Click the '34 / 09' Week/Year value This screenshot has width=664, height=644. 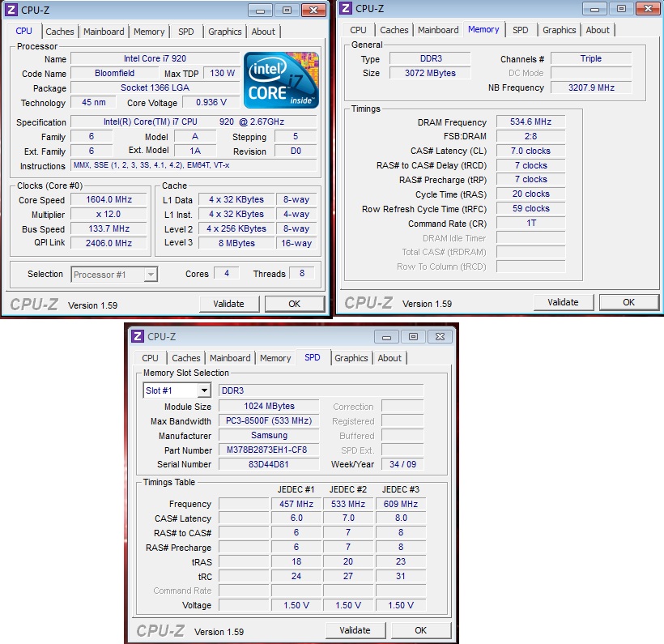pos(402,464)
